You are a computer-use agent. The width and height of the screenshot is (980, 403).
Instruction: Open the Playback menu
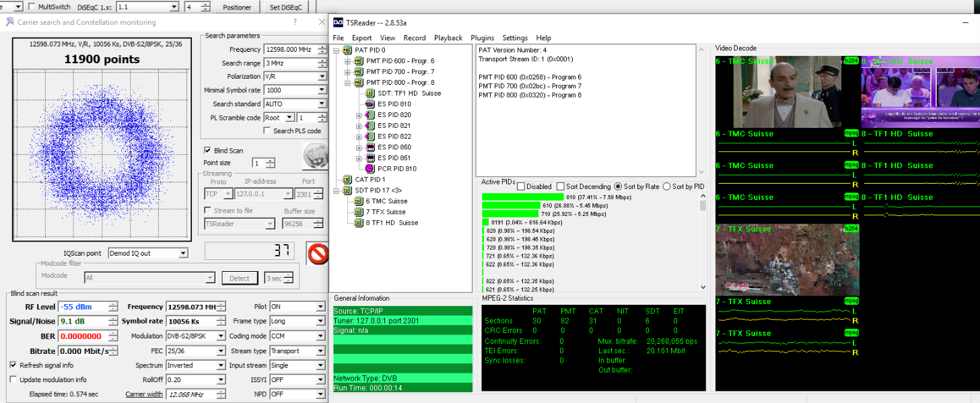(x=448, y=38)
